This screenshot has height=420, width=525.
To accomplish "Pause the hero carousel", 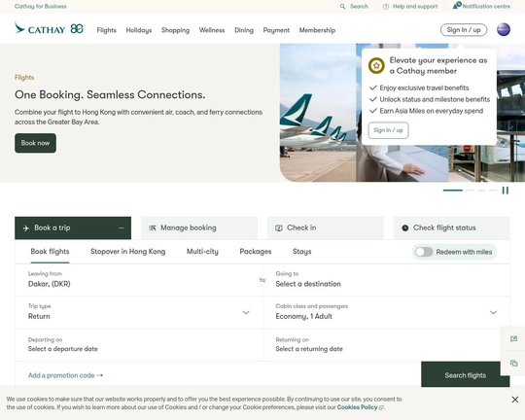I will 506,191.
